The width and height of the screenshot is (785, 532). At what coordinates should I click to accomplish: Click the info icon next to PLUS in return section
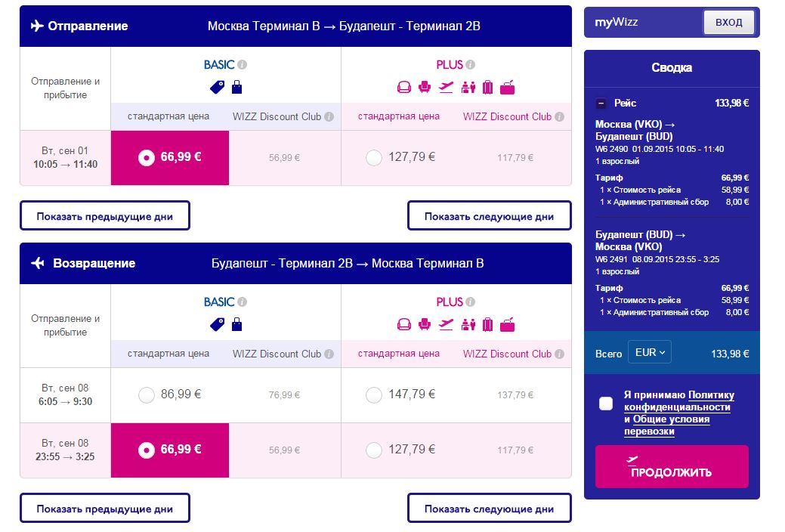tap(470, 302)
